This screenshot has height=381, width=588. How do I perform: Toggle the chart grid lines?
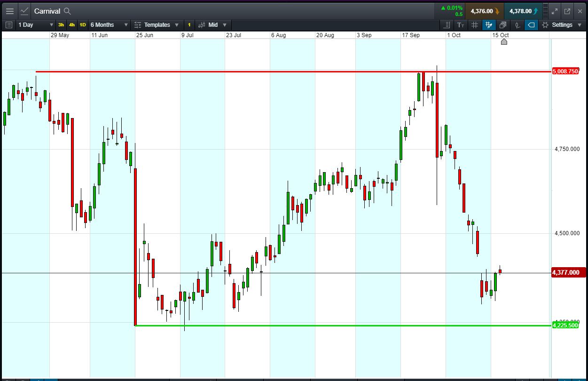pos(475,25)
